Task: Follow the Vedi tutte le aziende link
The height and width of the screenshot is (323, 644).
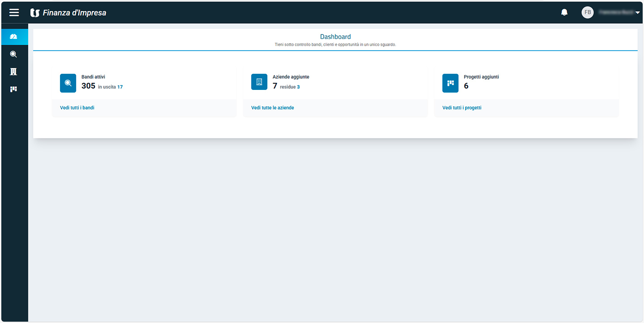Action: coord(273,108)
